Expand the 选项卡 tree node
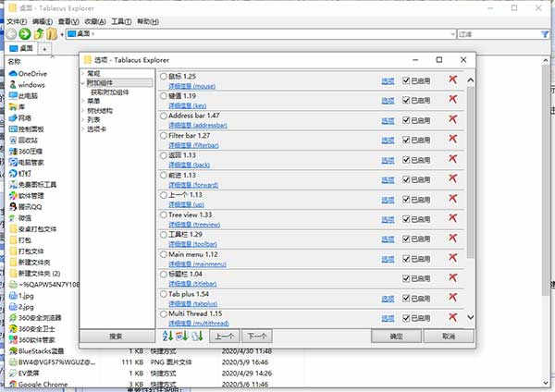The image size is (555, 392). [x=83, y=129]
